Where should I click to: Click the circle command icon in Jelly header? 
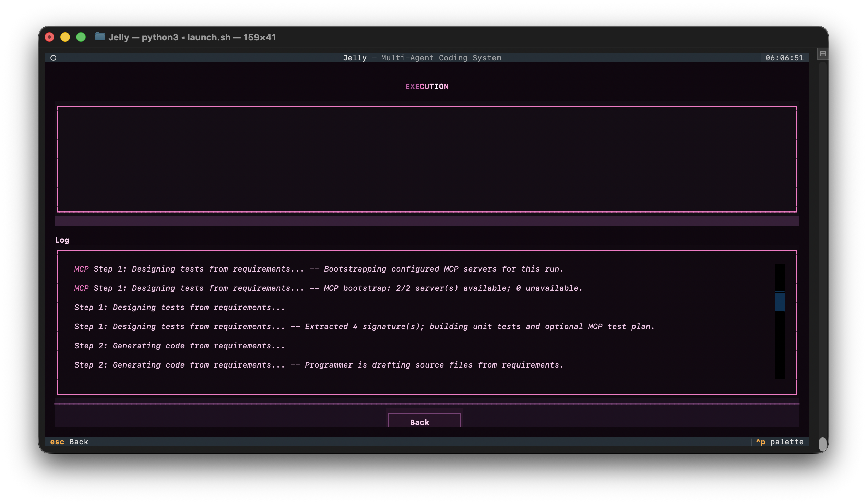click(53, 58)
